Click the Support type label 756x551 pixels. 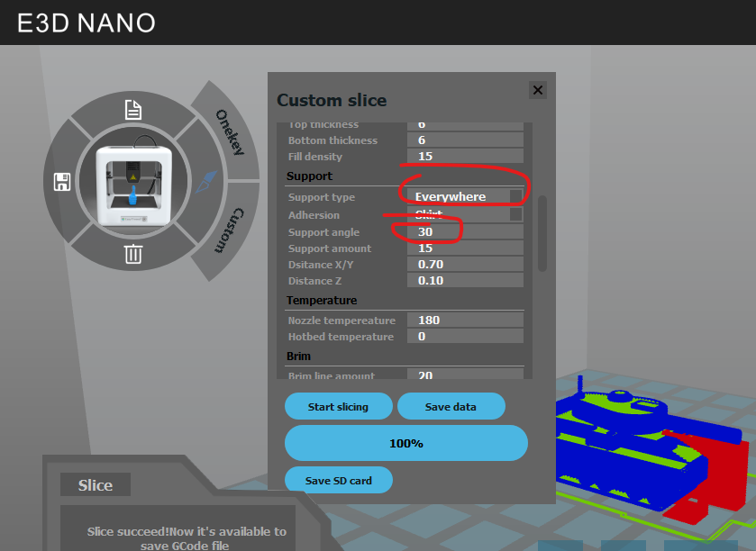tap(322, 197)
